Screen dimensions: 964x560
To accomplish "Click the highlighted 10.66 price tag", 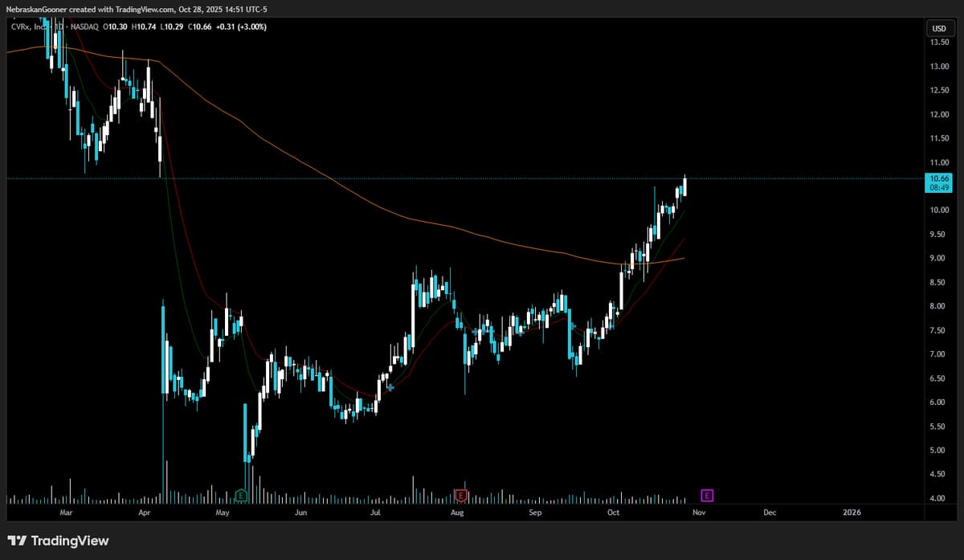I will 938,178.
